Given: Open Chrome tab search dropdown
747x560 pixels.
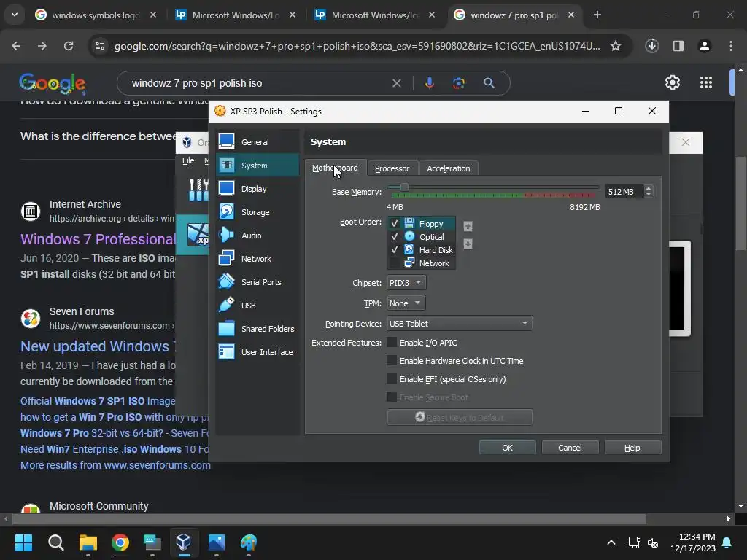Looking at the screenshot, I should [15, 15].
